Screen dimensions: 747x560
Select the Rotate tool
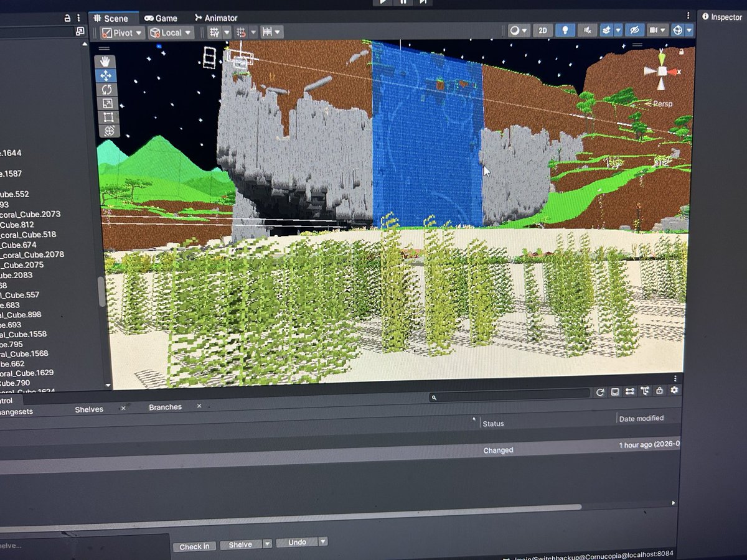coord(105,89)
